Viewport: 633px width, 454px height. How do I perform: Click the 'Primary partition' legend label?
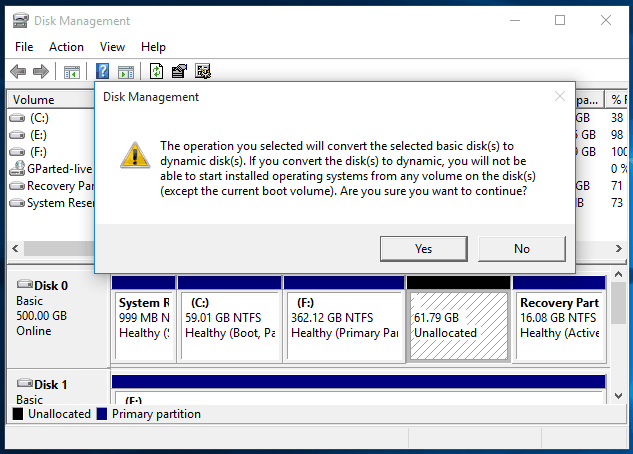(156, 414)
